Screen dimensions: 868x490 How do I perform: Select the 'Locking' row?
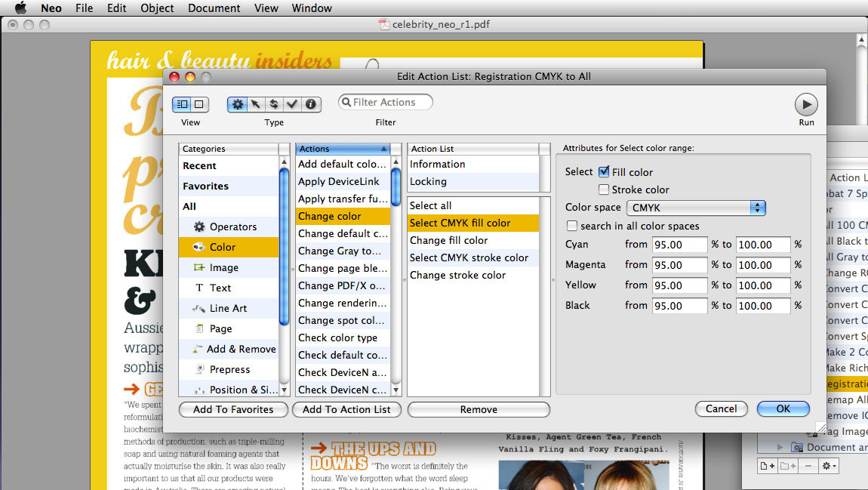473,181
